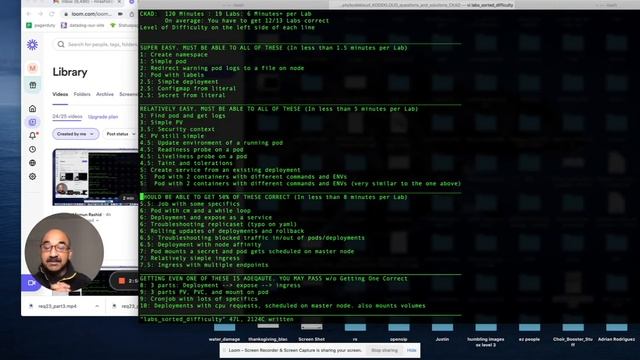Click the Library heading
The height and width of the screenshot is (360, 640).
[70, 72]
